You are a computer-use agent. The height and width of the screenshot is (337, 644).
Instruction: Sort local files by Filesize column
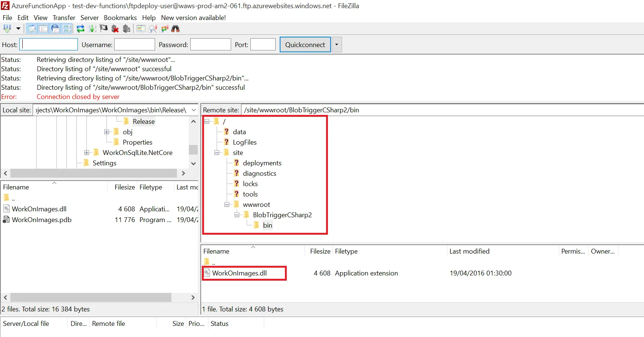coord(122,187)
